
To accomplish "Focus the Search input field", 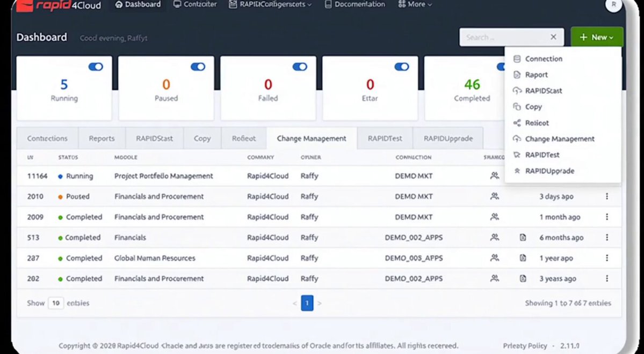I will [511, 38].
